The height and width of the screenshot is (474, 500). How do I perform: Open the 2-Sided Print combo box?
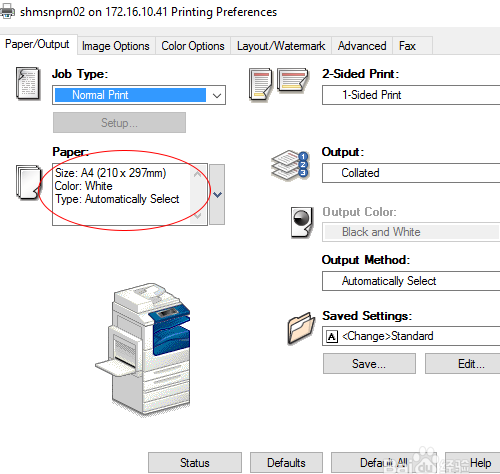411,95
